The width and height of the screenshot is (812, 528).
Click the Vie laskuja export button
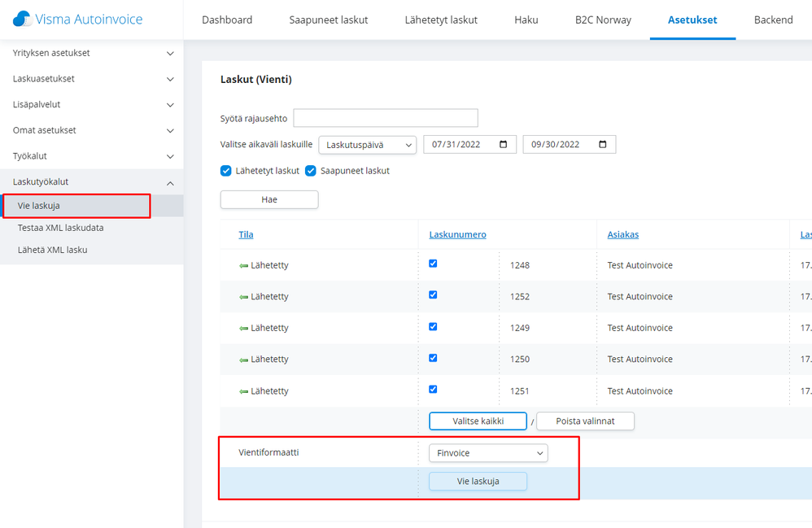tap(478, 482)
